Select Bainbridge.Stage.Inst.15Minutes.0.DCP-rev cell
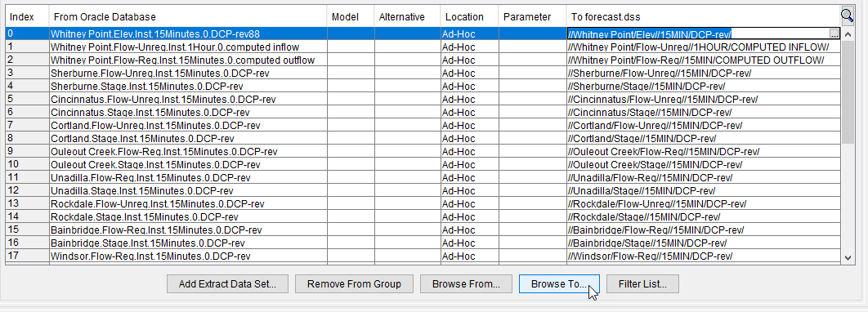Viewport: 868px width, 312px height. pos(188,243)
